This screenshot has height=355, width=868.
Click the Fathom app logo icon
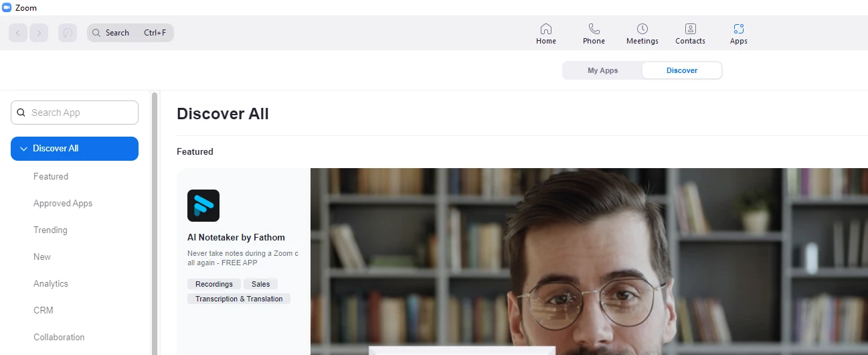pyautogui.click(x=203, y=206)
